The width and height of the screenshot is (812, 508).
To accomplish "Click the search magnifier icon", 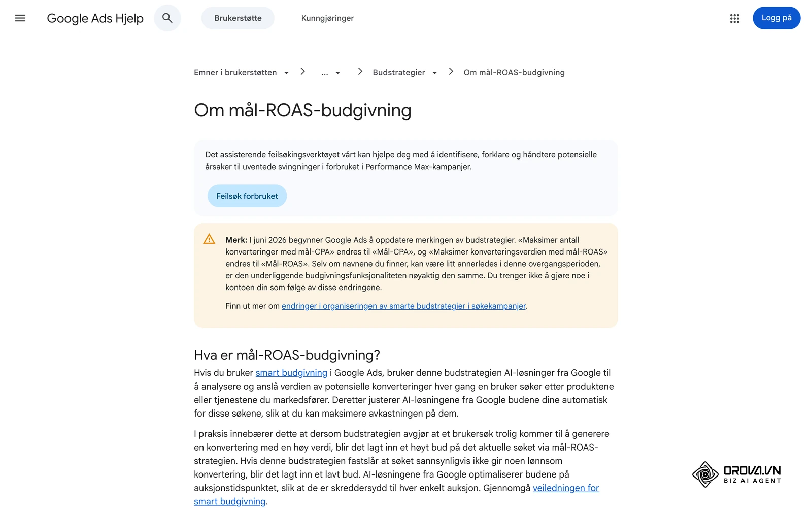I will 167,18.
